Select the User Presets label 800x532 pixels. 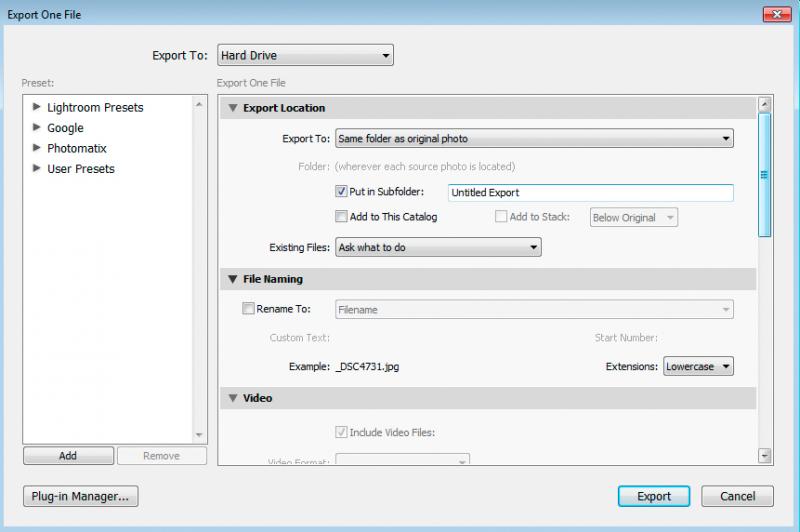(x=81, y=168)
